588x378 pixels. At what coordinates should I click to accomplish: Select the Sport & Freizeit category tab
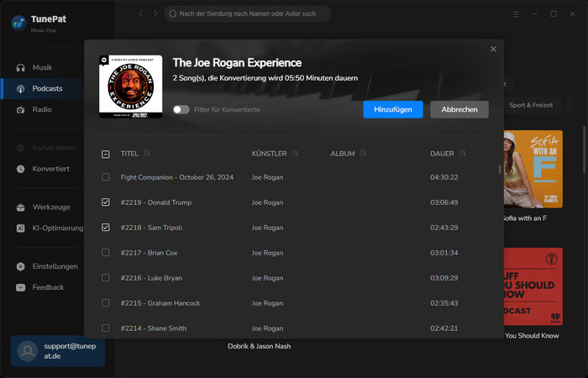(531, 105)
